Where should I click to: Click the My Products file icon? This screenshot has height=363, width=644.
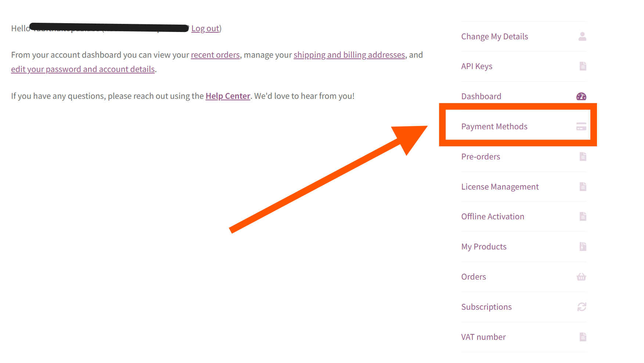coord(583,247)
